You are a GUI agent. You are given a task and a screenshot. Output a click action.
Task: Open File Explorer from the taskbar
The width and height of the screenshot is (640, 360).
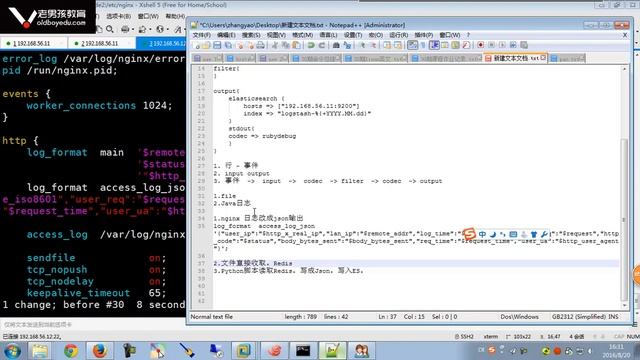(x=40, y=351)
